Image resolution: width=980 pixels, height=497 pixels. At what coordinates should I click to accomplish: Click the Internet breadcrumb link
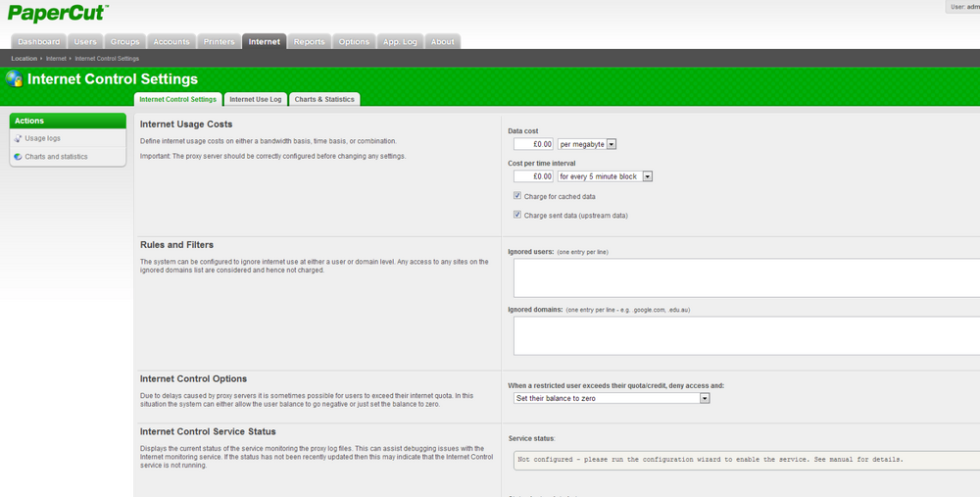click(56, 58)
